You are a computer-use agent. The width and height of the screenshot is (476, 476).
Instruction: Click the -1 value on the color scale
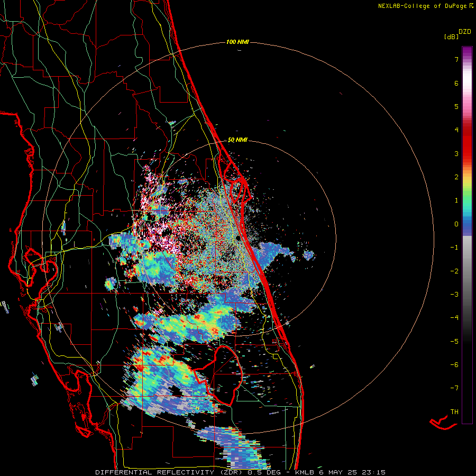point(454,248)
